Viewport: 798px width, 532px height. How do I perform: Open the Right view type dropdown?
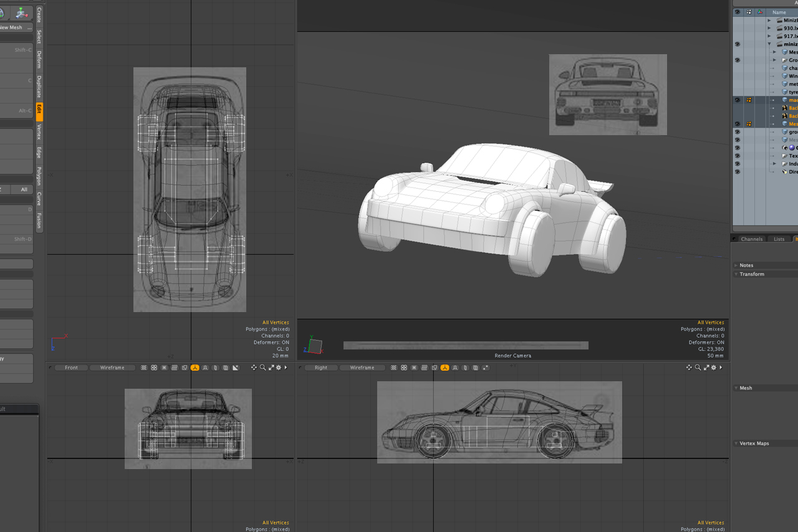321,368
